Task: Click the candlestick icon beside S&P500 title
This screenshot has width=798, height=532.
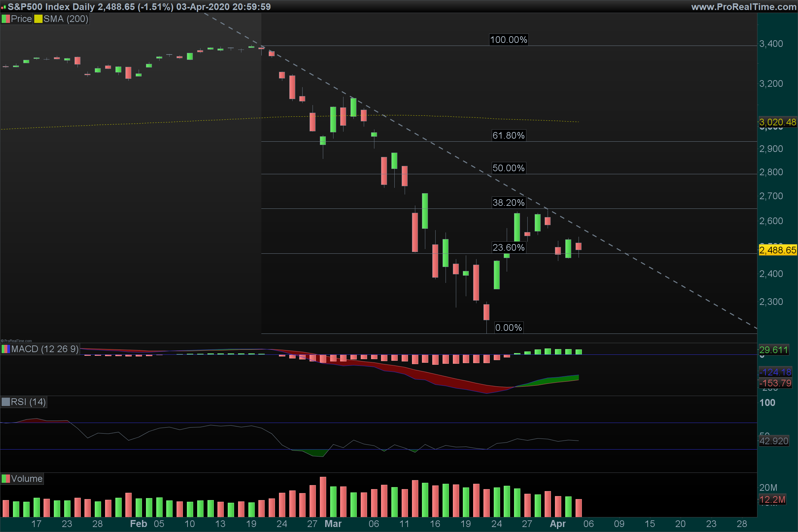Action: [x=3, y=7]
